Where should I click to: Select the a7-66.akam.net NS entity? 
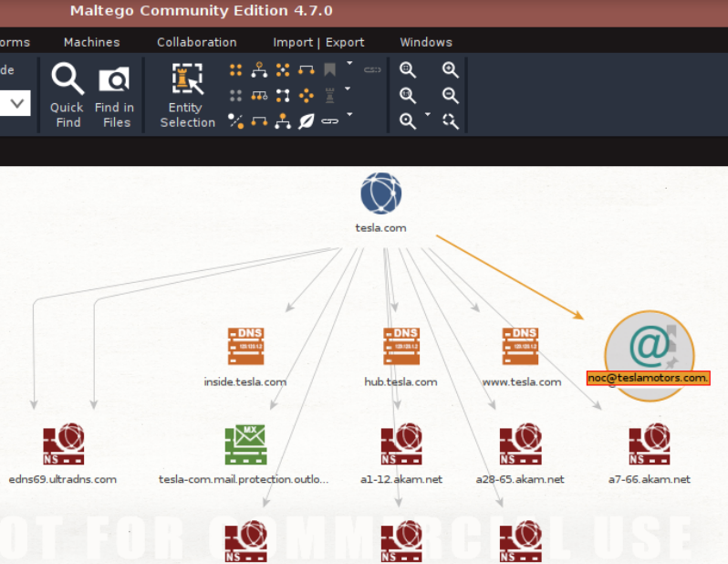650,444
